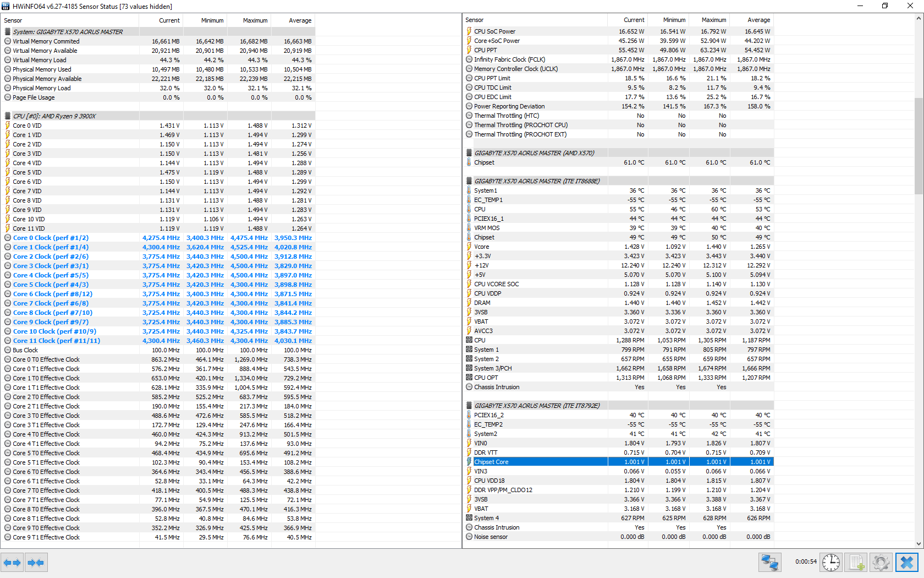Click the chip icon beside GIGABYTE X570 AORUS MASTER (ITE IT8792E)
This screenshot has width=924, height=578.
[x=469, y=406]
